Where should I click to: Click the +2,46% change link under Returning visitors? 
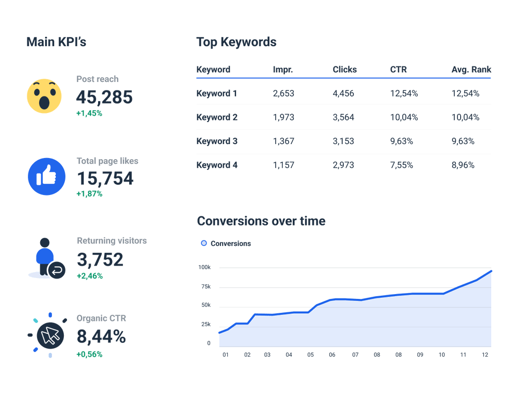(x=90, y=276)
